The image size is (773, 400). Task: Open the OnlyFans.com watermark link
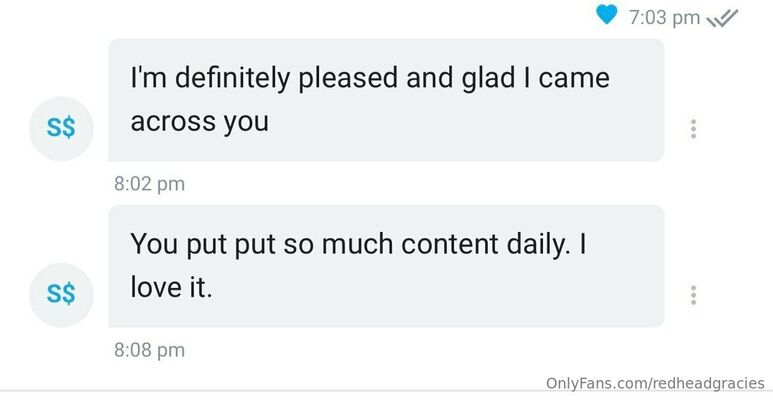click(x=655, y=383)
